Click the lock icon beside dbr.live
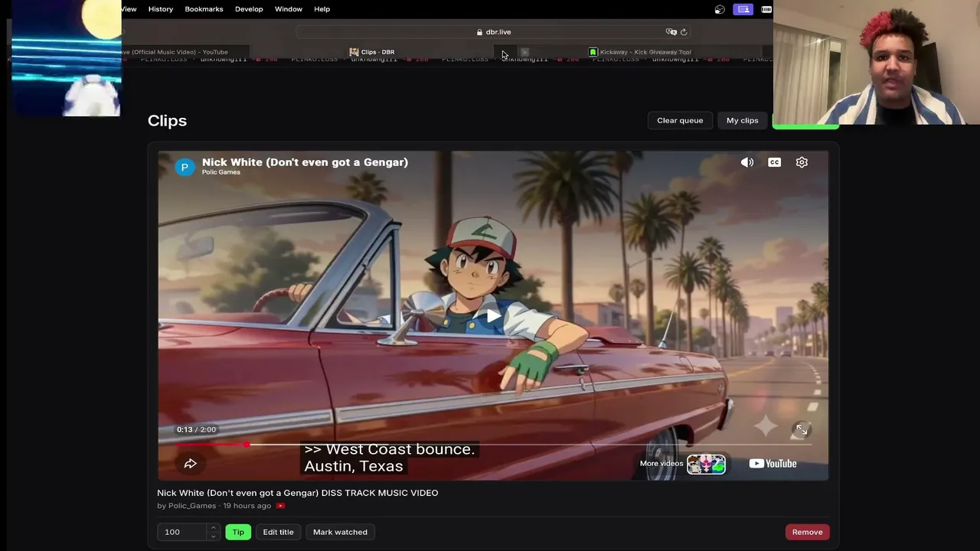980x551 pixels. point(479,32)
